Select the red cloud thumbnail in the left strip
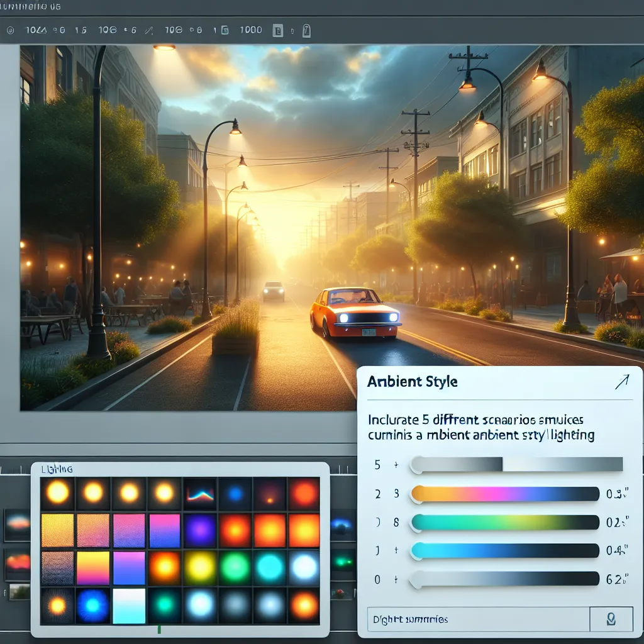The width and height of the screenshot is (644, 644). pyautogui.click(x=18, y=562)
